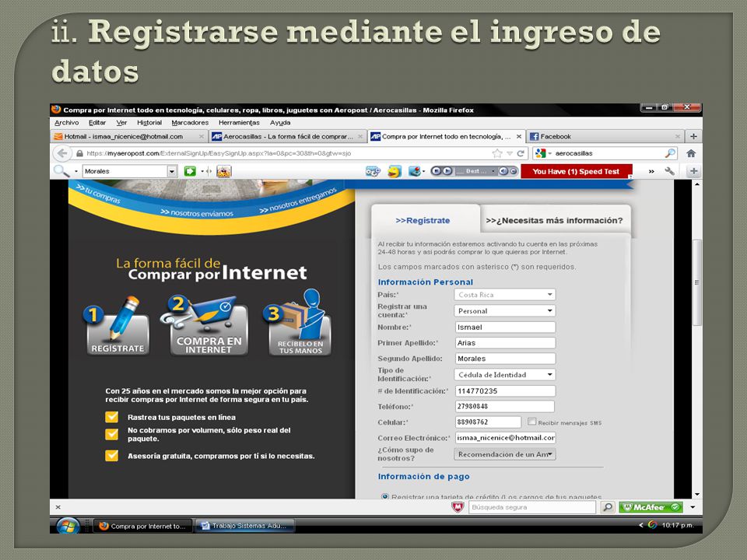Image resolution: width=747 pixels, height=560 pixels.
Task: Open the Marcadores menu
Action: [x=190, y=123]
